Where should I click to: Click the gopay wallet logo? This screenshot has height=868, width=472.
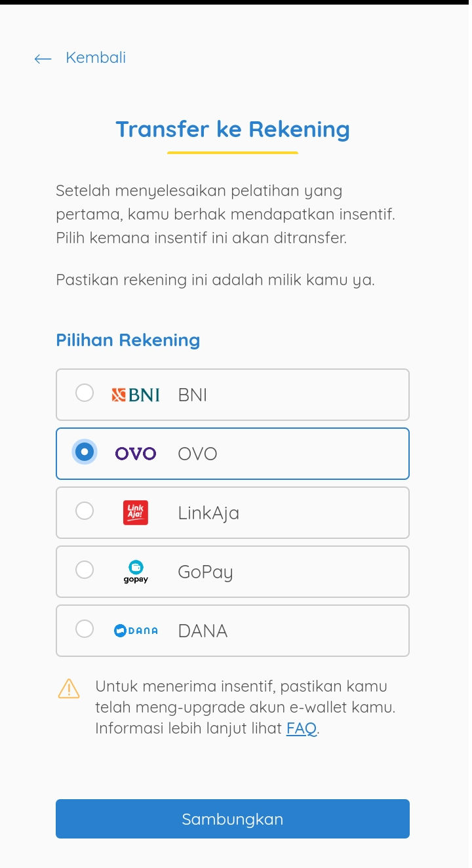136,572
